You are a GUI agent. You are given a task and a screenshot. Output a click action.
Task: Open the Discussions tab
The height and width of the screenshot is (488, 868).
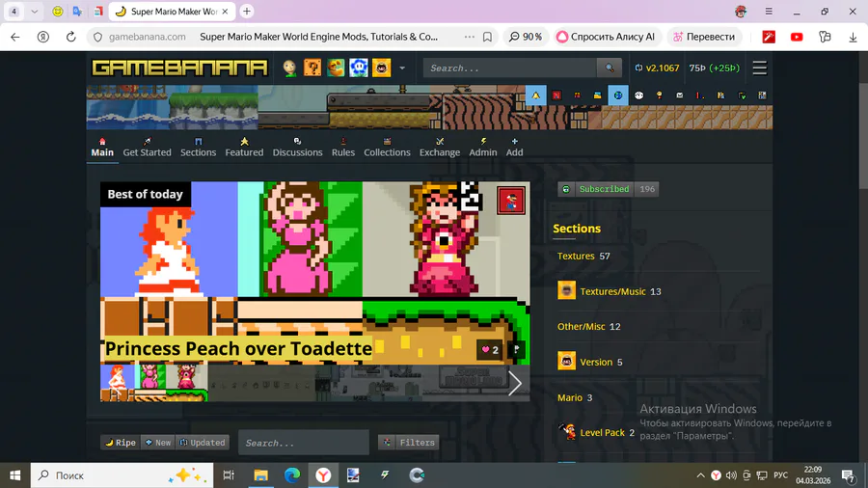[297, 148]
